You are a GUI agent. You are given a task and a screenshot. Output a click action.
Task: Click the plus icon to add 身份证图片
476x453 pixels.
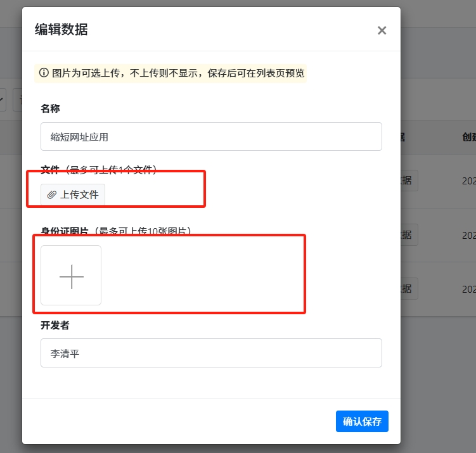[71, 276]
